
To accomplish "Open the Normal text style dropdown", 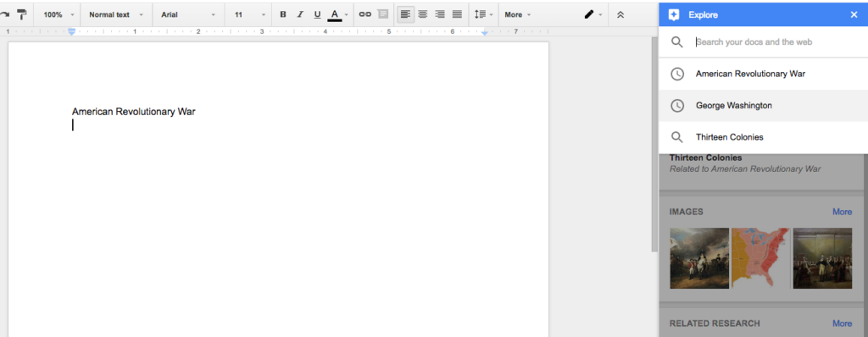I will point(116,14).
